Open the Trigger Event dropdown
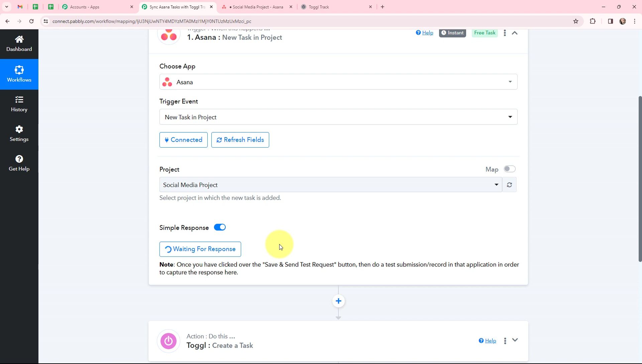The width and height of the screenshot is (642, 364). pyautogui.click(x=338, y=117)
